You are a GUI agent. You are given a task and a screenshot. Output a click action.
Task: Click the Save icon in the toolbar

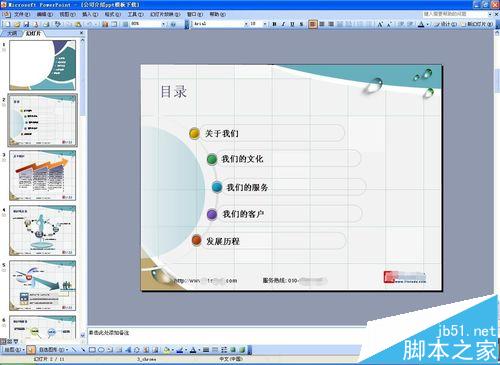click(26, 24)
